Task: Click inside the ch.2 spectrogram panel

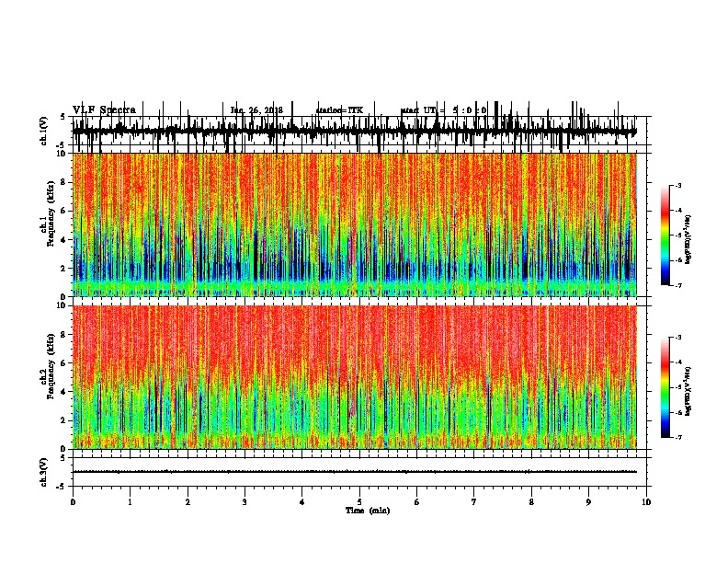Action: [x=355, y=377]
